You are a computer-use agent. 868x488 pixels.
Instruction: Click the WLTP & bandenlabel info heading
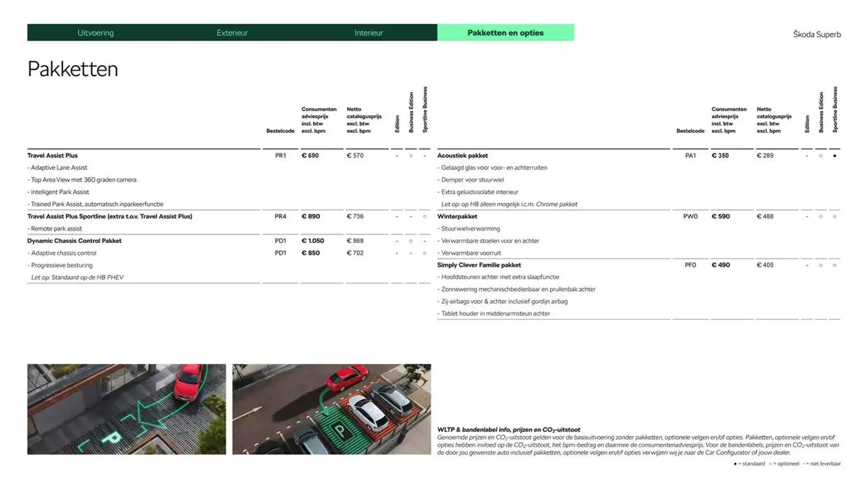tap(509, 430)
